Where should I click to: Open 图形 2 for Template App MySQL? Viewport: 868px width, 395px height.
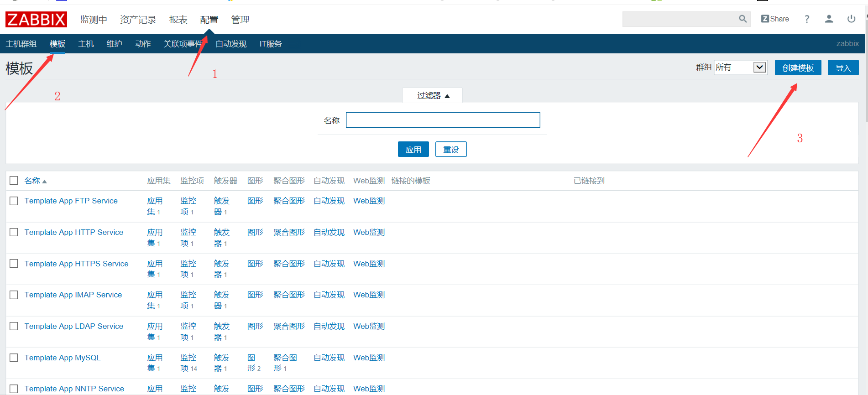[254, 363]
